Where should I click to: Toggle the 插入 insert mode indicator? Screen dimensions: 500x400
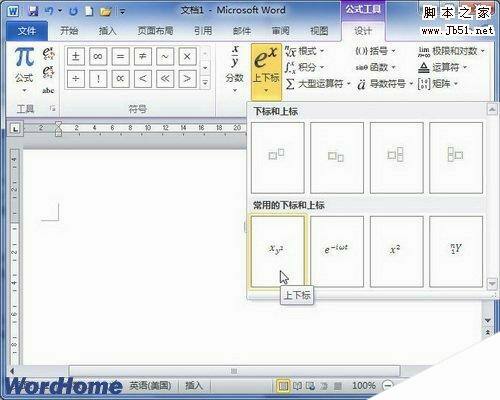194,386
